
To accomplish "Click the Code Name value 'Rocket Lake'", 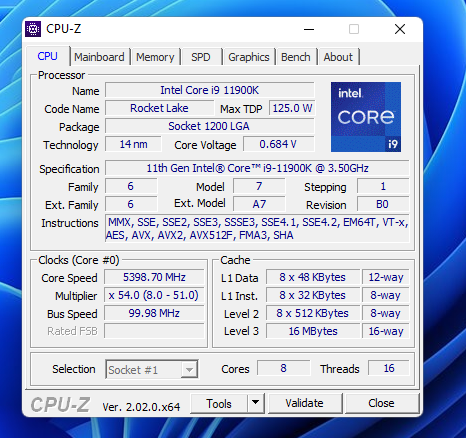I will (159, 108).
